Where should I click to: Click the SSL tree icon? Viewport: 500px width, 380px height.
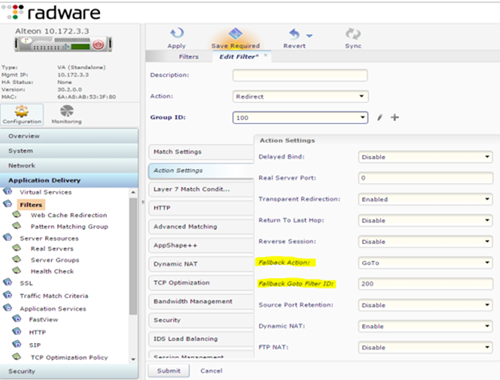(x=7, y=282)
